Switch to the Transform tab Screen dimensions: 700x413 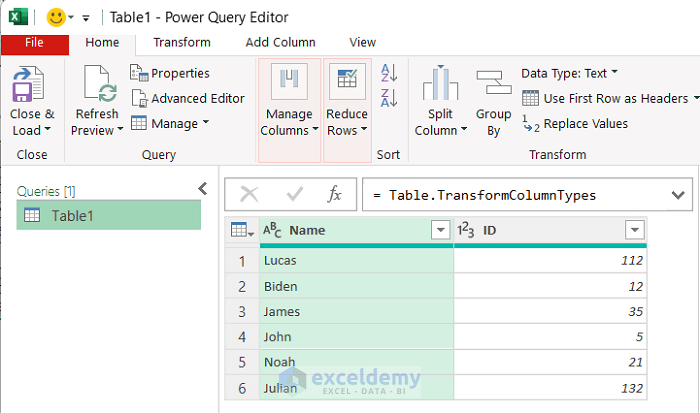(x=182, y=42)
